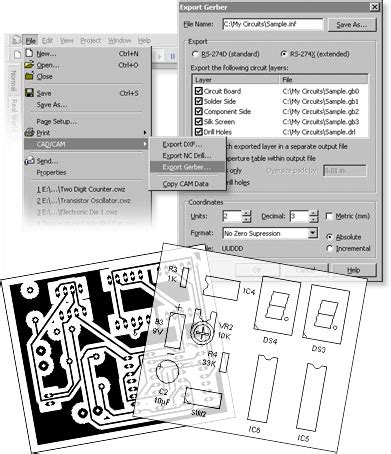Open the Project menu
This screenshot has height=454, width=391.
point(90,41)
